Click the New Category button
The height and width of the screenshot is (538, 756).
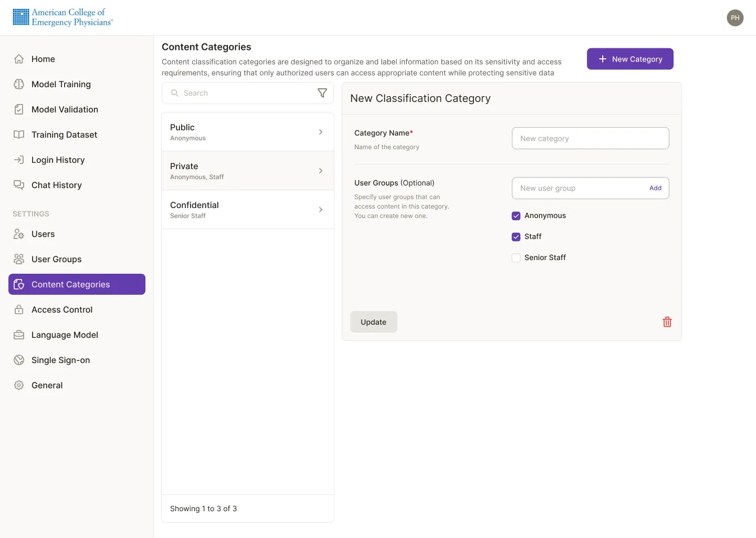point(630,59)
